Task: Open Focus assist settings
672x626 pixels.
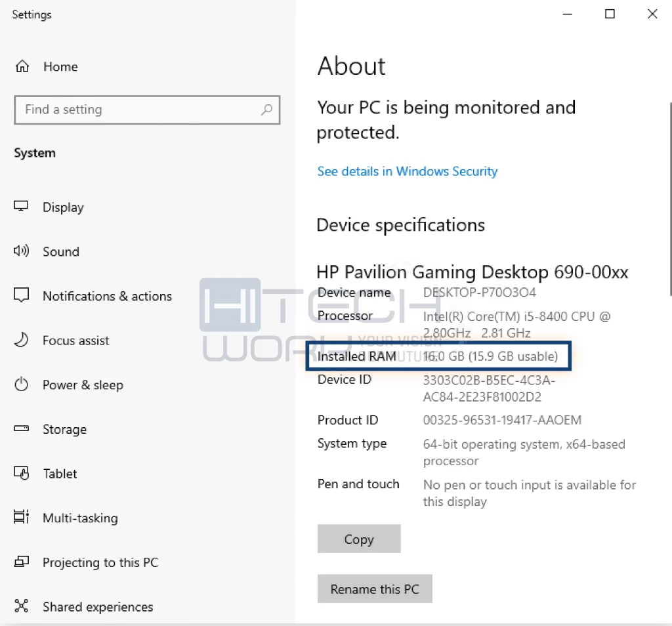Action: pos(76,341)
